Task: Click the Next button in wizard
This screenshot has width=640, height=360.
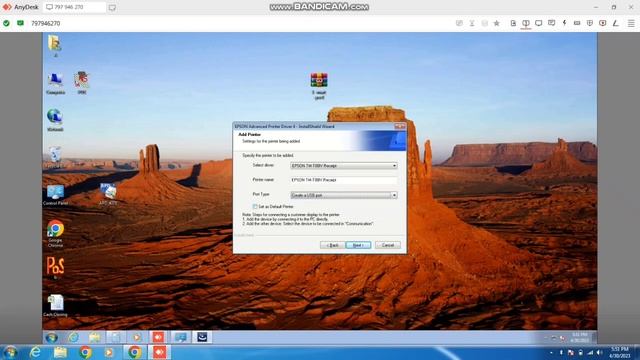Action: pos(358,245)
